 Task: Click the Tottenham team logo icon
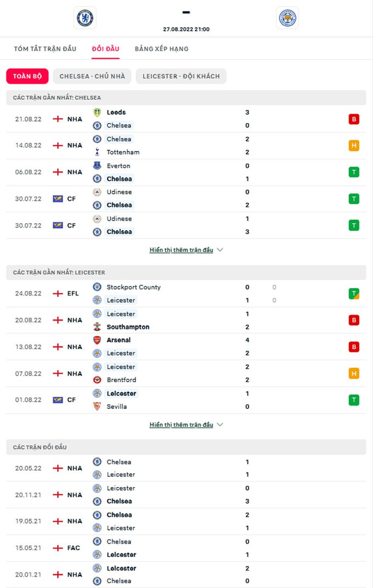[97, 152]
